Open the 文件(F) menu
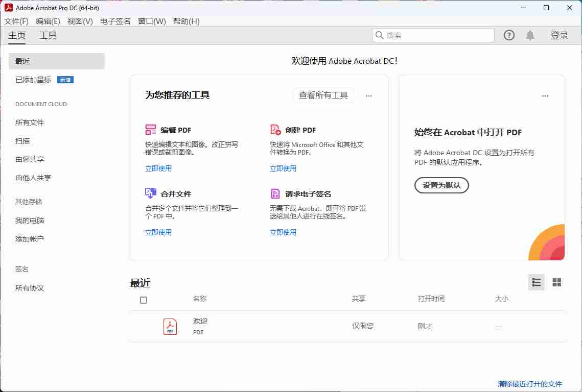 pyautogui.click(x=16, y=21)
